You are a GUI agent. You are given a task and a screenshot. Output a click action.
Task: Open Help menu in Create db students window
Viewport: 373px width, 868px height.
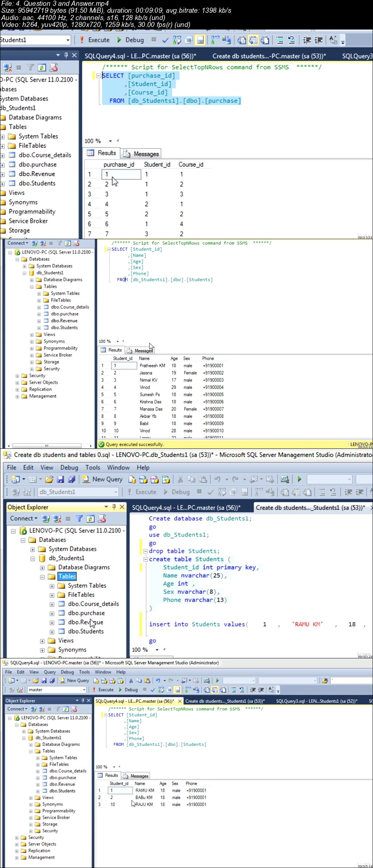(x=143, y=468)
